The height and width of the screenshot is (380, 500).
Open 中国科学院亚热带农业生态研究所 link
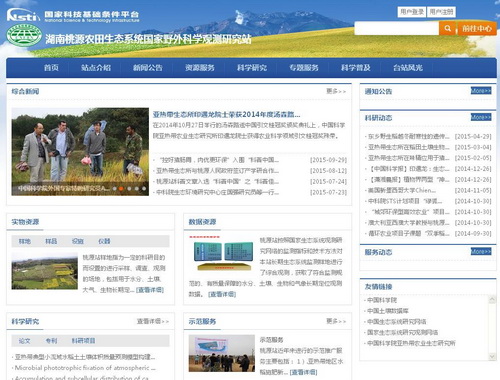(x=411, y=343)
